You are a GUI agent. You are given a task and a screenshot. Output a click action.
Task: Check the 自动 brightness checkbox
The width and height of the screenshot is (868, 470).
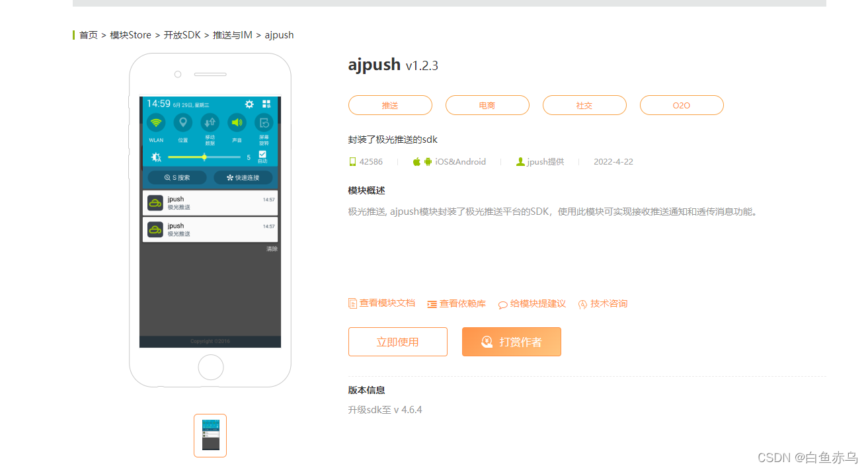click(262, 154)
